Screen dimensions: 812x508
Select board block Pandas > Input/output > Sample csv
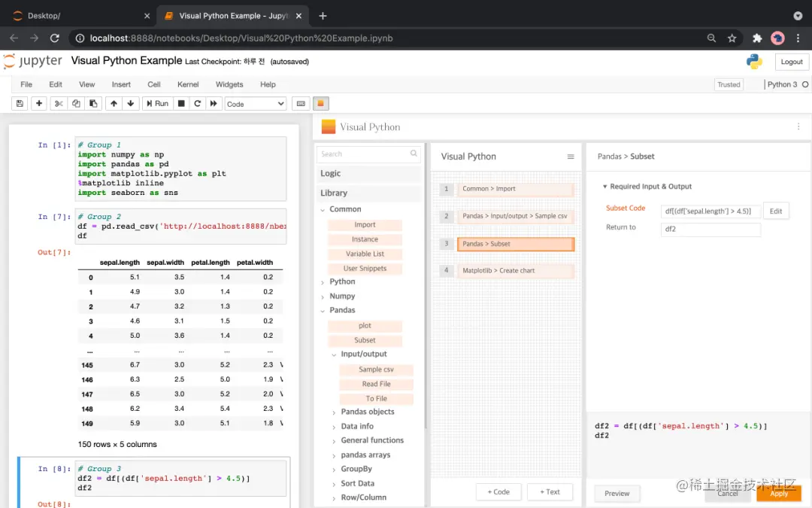point(515,216)
